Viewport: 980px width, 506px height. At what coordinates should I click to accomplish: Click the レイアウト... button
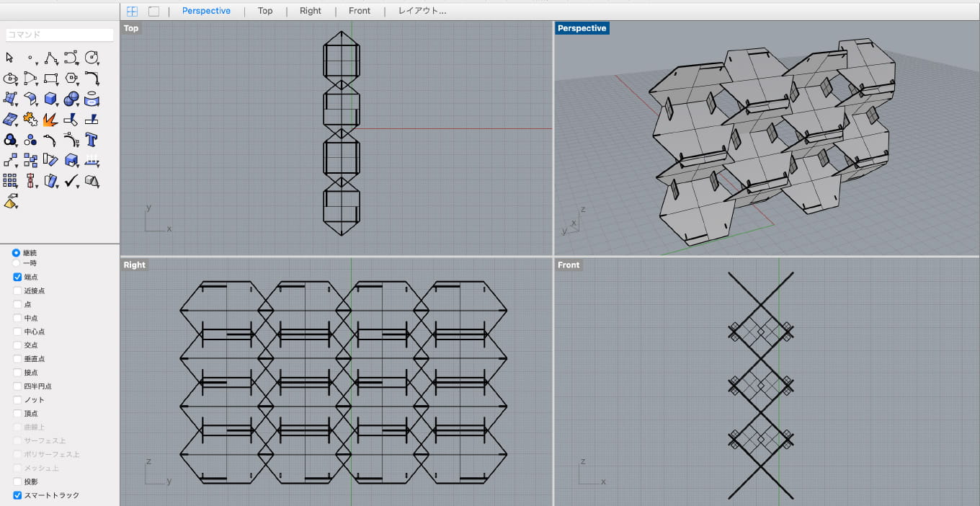422,11
